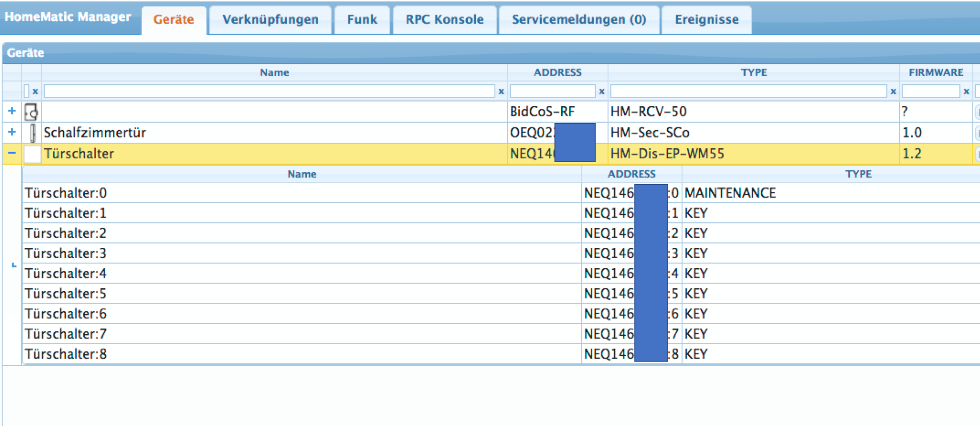Clear the first narrow column filter x
The image size is (980, 426).
[x=35, y=91]
